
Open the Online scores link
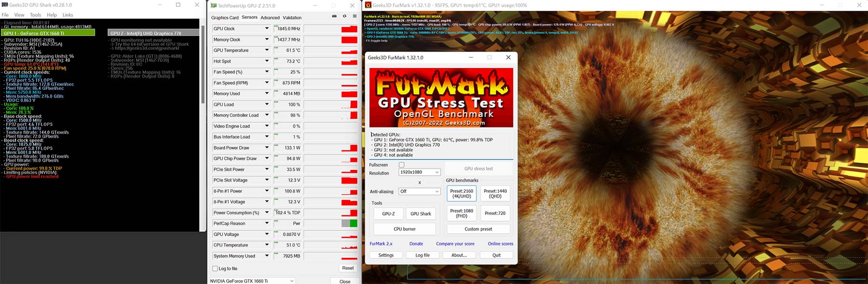point(501,244)
